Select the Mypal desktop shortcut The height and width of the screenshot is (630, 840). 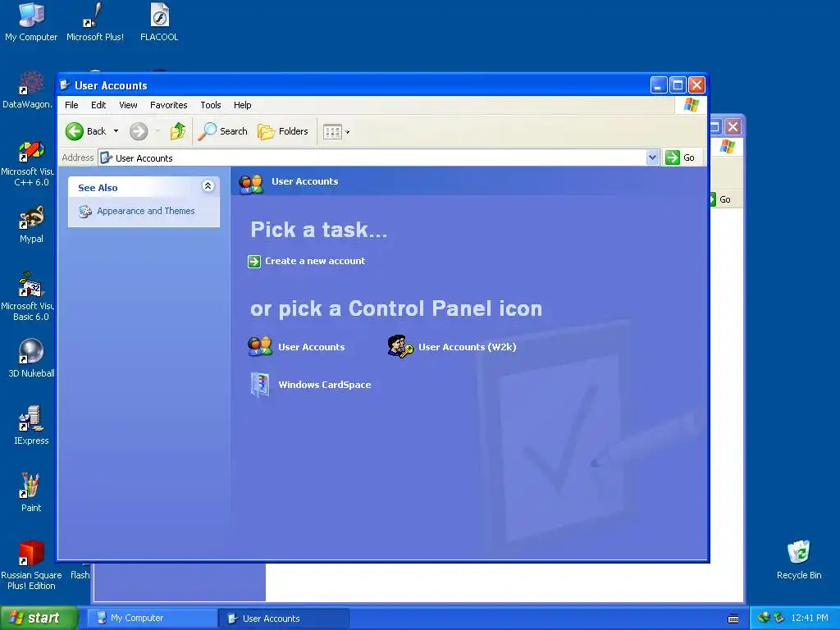coord(31,225)
